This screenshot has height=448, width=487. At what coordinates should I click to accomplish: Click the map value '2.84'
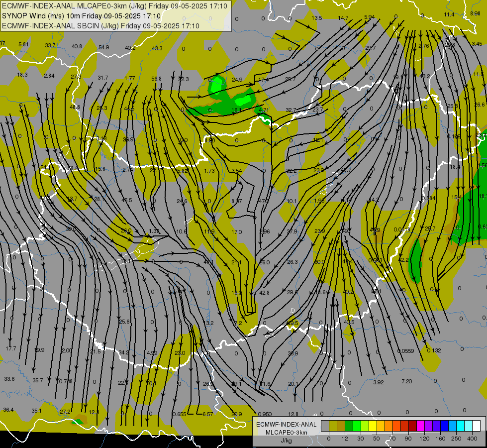click(x=49, y=76)
